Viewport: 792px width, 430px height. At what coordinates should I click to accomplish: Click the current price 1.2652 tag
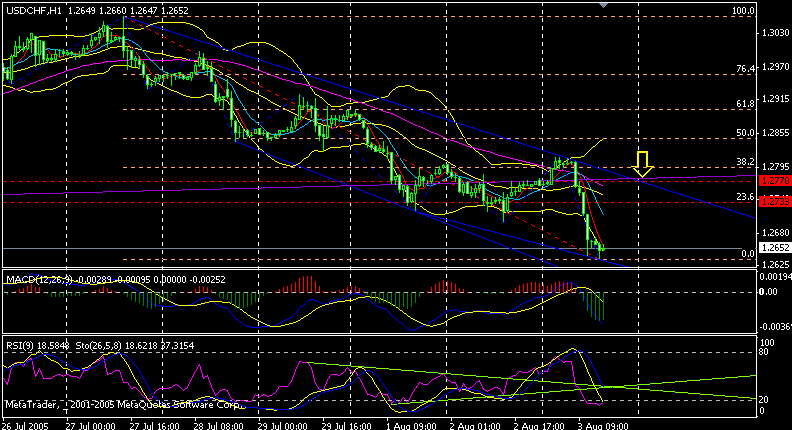point(775,248)
